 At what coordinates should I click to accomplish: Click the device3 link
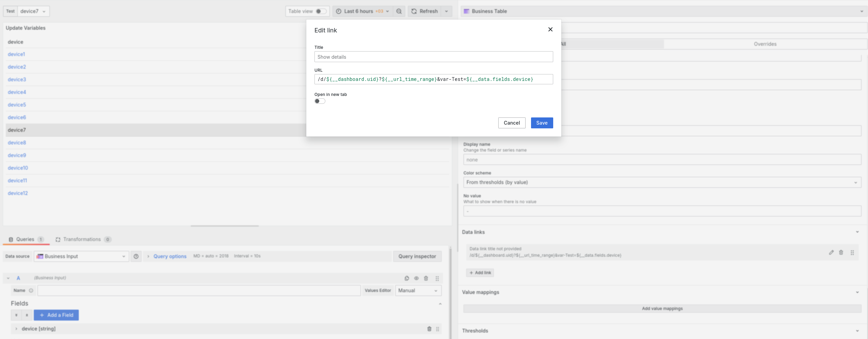[17, 79]
